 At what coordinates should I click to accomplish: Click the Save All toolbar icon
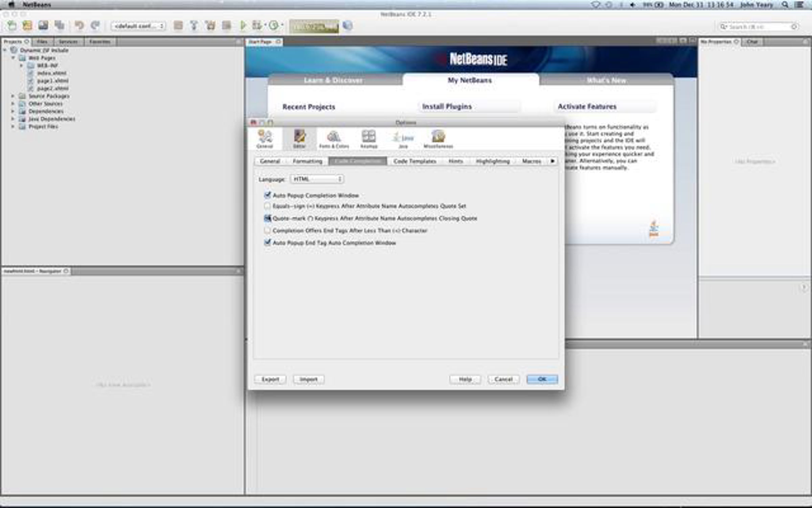(59, 25)
